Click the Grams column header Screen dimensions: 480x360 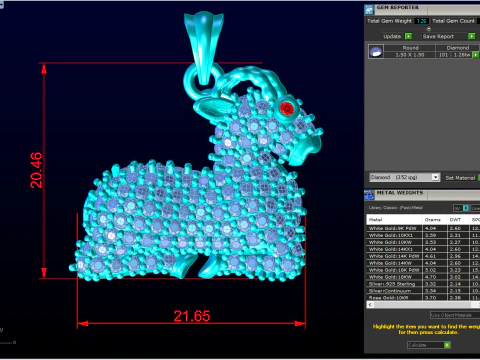[435, 220]
